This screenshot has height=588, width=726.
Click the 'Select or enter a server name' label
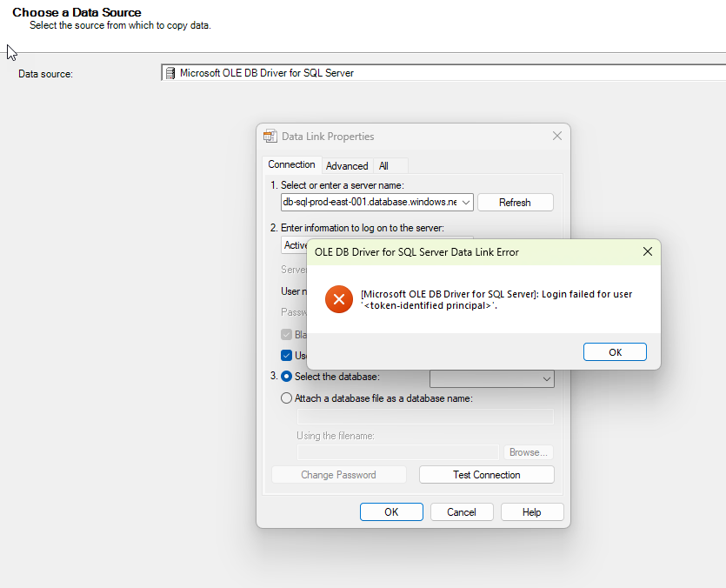click(343, 185)
